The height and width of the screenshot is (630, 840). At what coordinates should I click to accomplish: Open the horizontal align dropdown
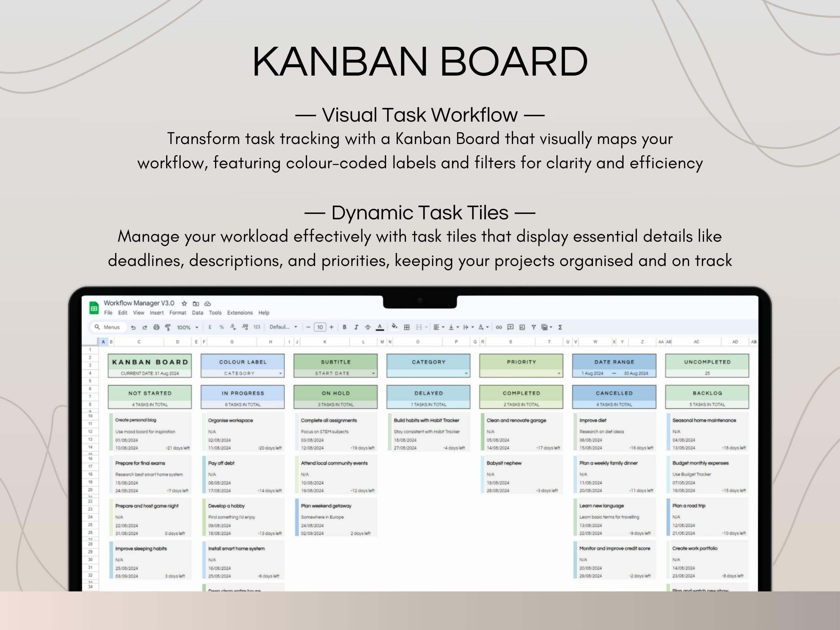coord(439,327)
